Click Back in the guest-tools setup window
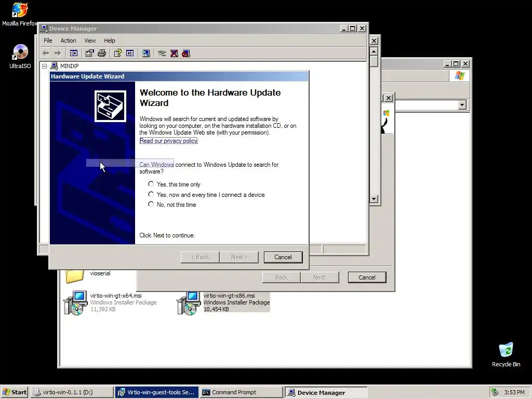This screenshot has width=532, height=399. tap(281, 277)
